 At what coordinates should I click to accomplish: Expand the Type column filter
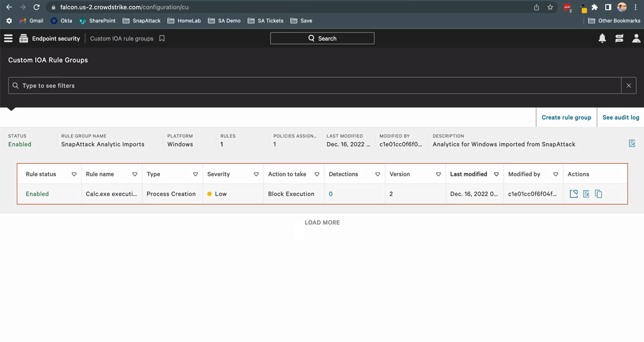[195, 174]
